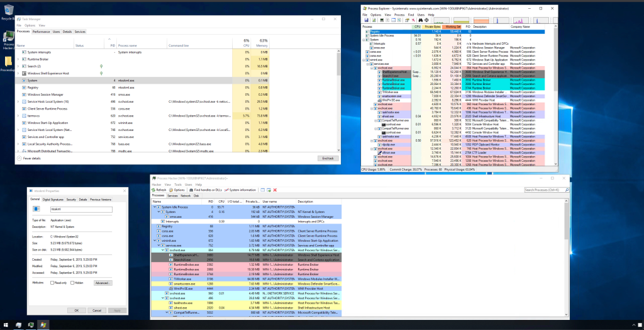Sort by Memory column header in Task Manager
This screenshot has width=644, height=330.
click(x=260, y=43)
